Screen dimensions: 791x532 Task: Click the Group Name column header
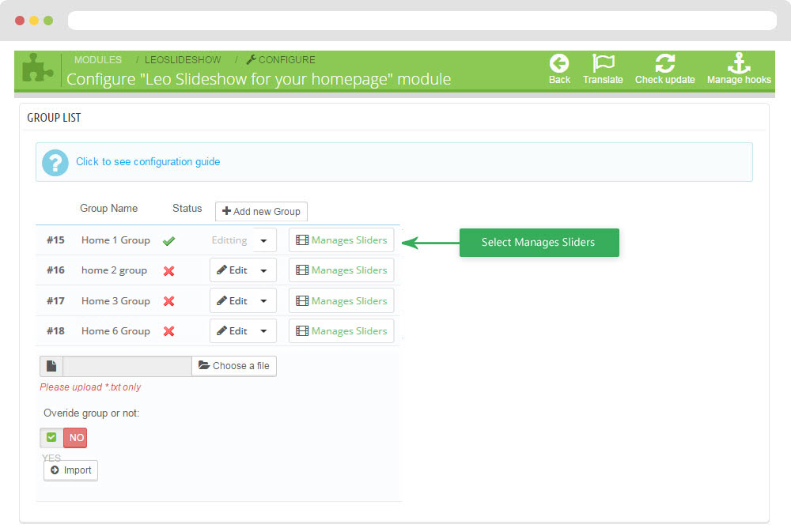tap(109, 208)
